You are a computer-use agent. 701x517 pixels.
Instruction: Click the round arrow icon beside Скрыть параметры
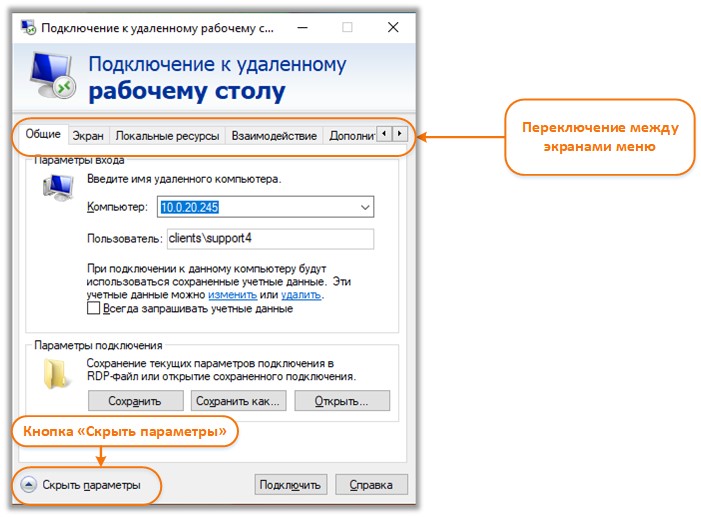[x=29, y=485]
